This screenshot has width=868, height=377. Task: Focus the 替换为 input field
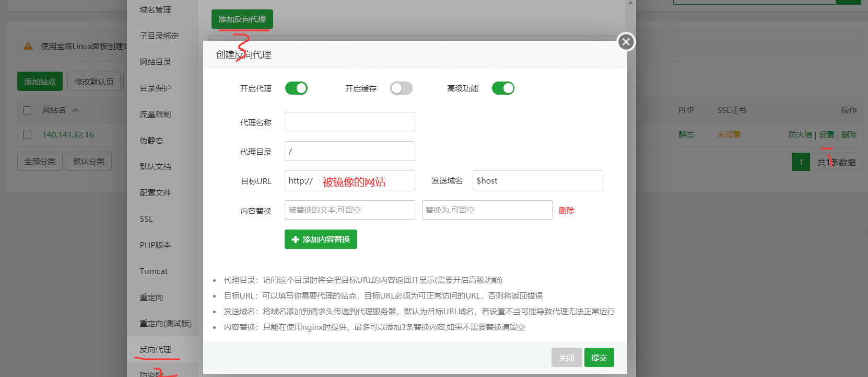coord(487,210)
